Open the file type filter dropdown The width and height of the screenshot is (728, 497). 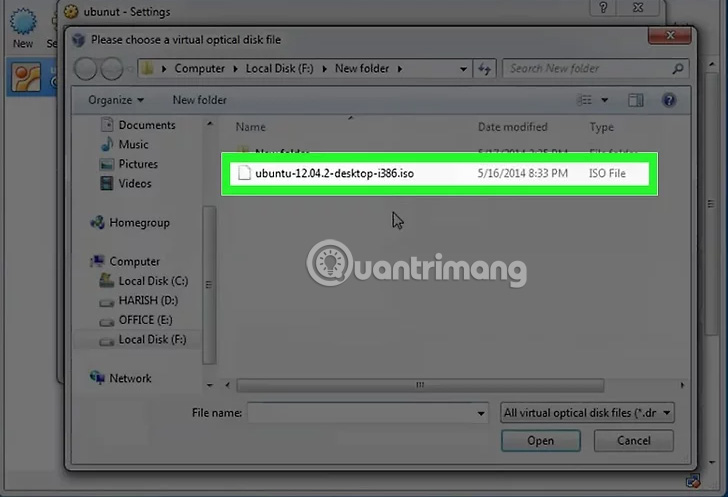(x=587, y=413)
